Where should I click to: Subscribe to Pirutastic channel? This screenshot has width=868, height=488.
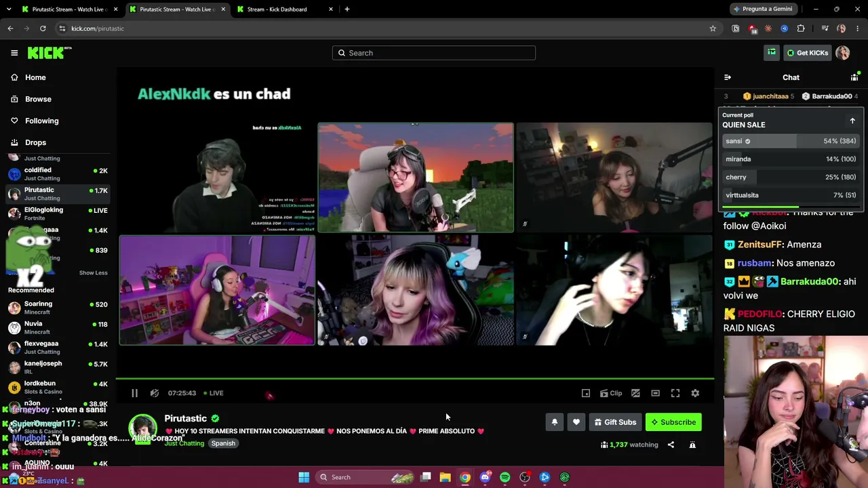pyautogui.click(x=673, y=422)
